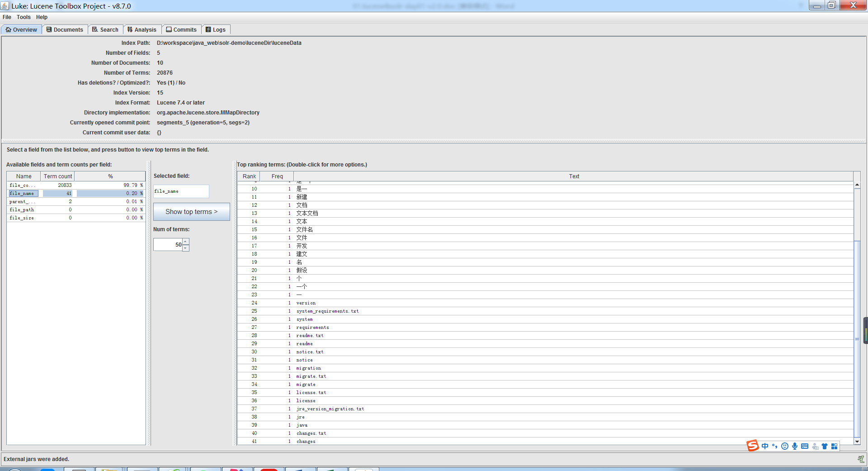Click the Freq column header

point(277,176)
